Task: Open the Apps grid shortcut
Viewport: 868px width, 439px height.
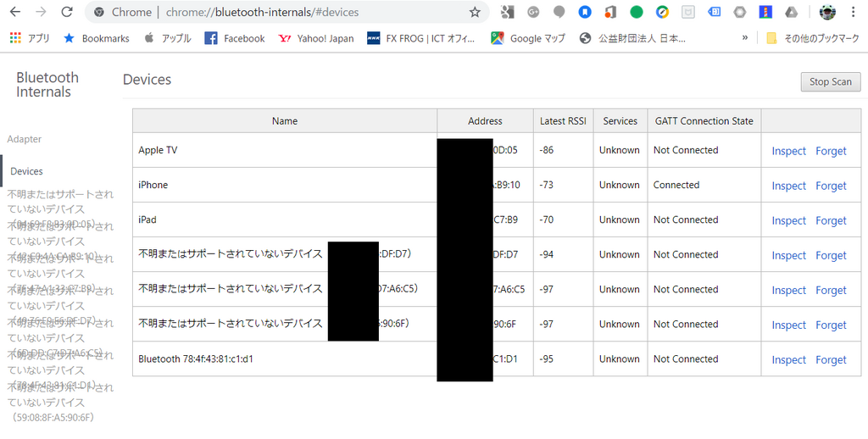Action: [x=30, y=38]
